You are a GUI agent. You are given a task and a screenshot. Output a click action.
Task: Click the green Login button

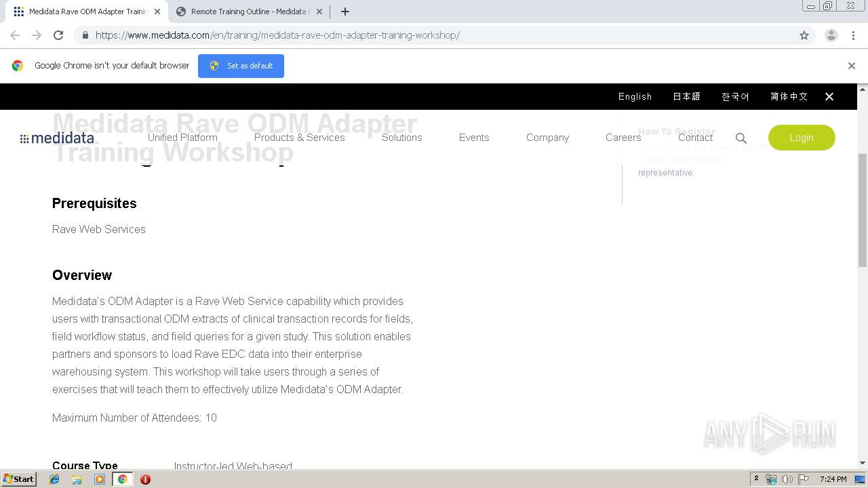point(802,138)
